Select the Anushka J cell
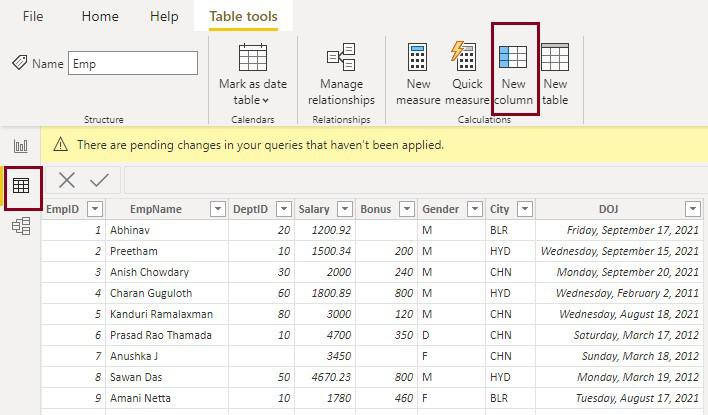The image size is (708, 415). pyautogui.click(x=167, y=356)
